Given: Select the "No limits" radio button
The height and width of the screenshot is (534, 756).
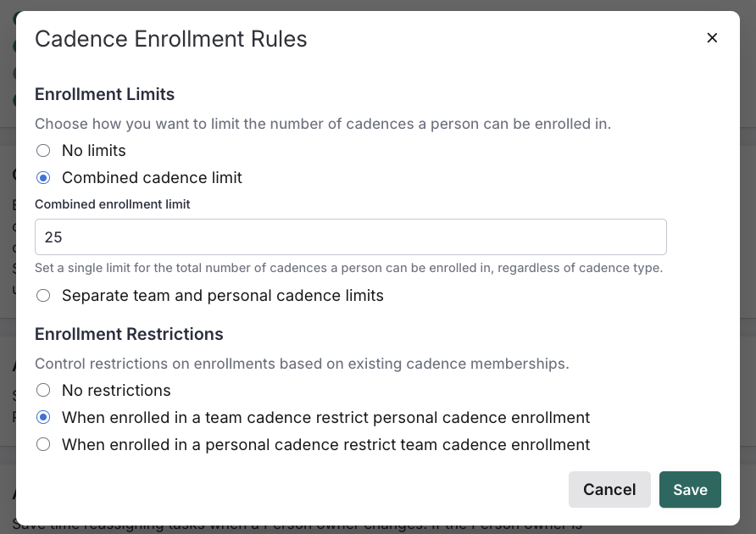Looking at the screenshot, I should tap(43, 151).
